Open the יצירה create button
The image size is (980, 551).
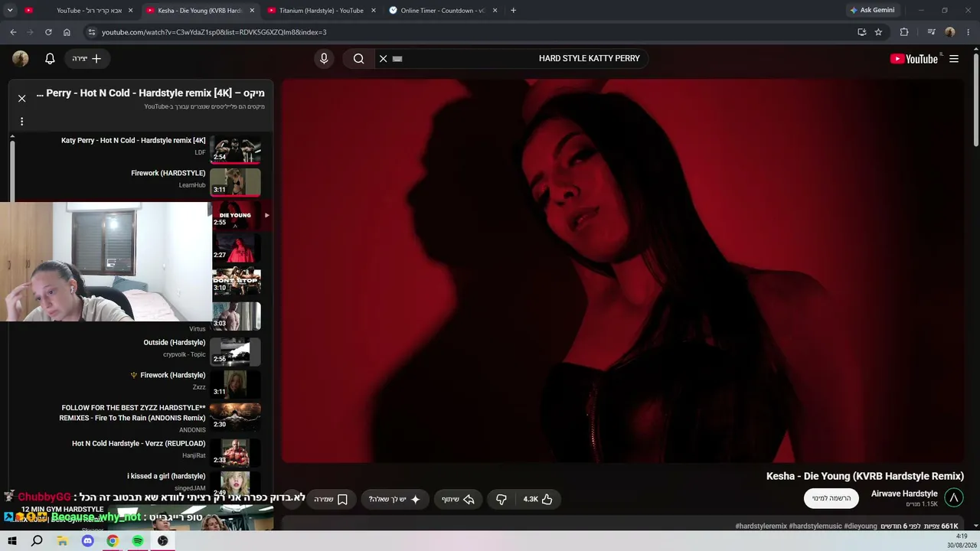[87, 59]
